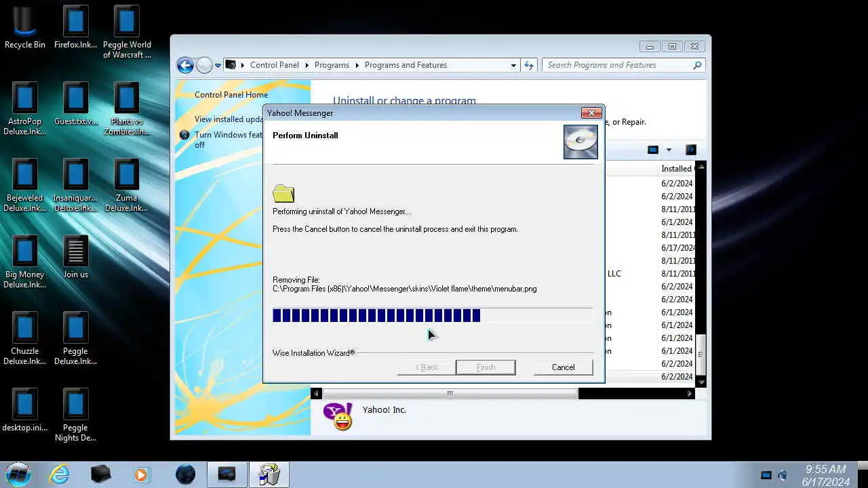Open the Firefox.lnk desktop shortcut
The height and width of the screenshot is (488, 868).
(75, 27)
